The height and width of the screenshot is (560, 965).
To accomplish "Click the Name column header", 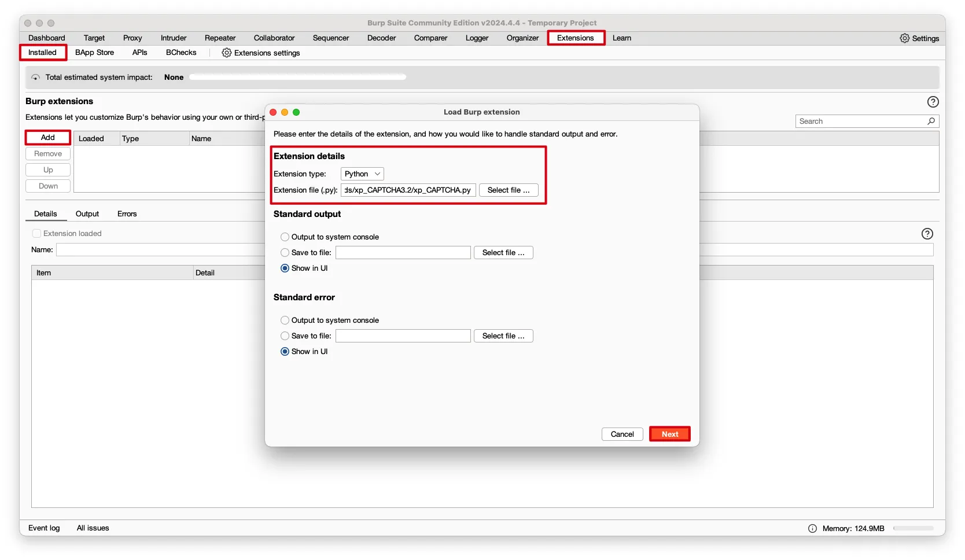I will coord(227,139).
